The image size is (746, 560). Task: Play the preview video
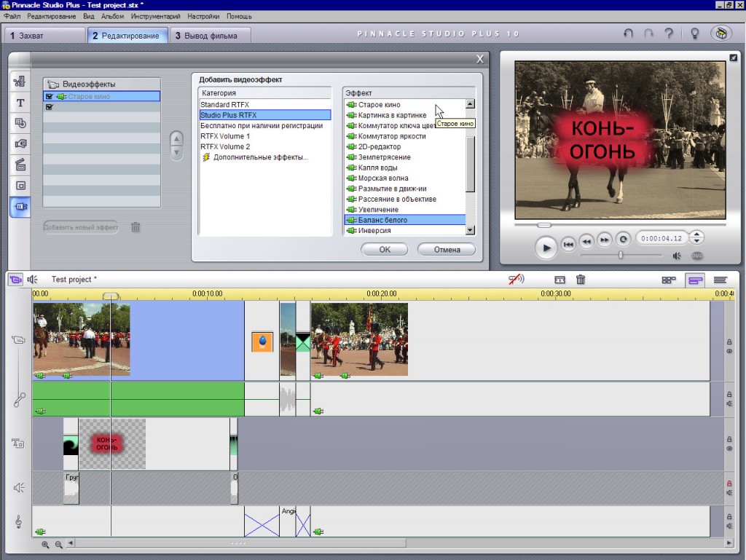click(x=546, y=248)
